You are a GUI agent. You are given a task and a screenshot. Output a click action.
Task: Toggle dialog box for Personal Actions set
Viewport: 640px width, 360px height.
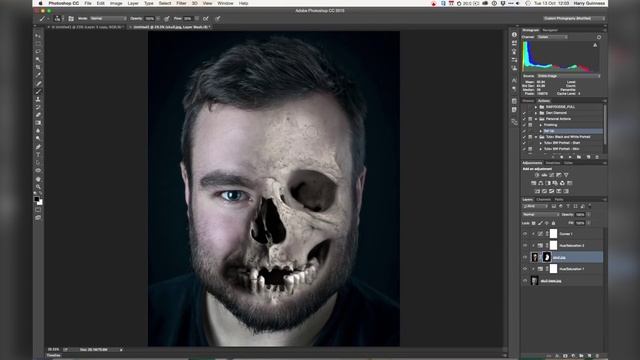pyautogui.click(x=530, y=119)
